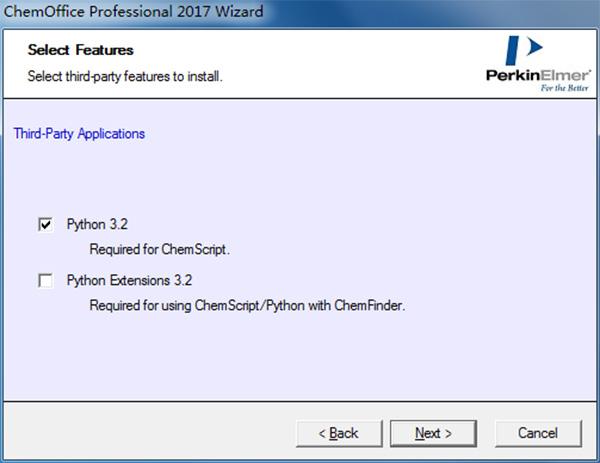
Task: Click the 'Python 3.2' label text
Action: [x=97, y=224]
